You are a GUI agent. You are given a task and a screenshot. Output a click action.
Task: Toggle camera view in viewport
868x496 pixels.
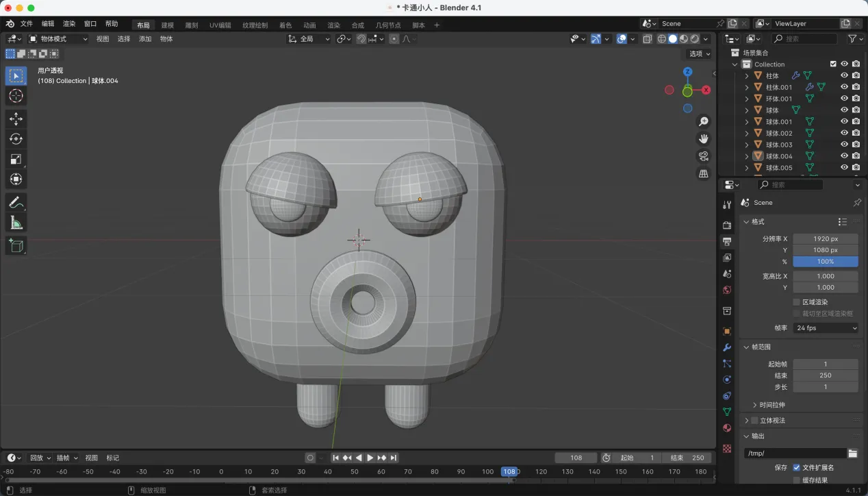point(703,156)
